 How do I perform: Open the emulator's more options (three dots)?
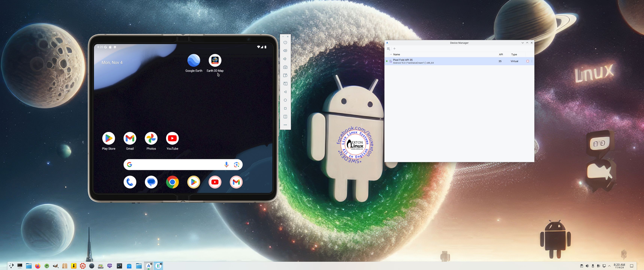(x=285, y=125)
